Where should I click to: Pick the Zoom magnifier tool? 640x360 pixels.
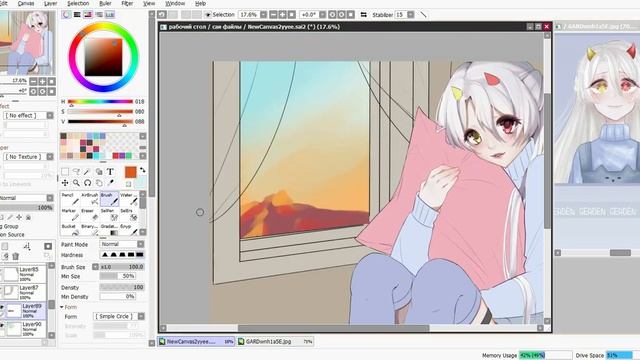[x=76, y=183]
